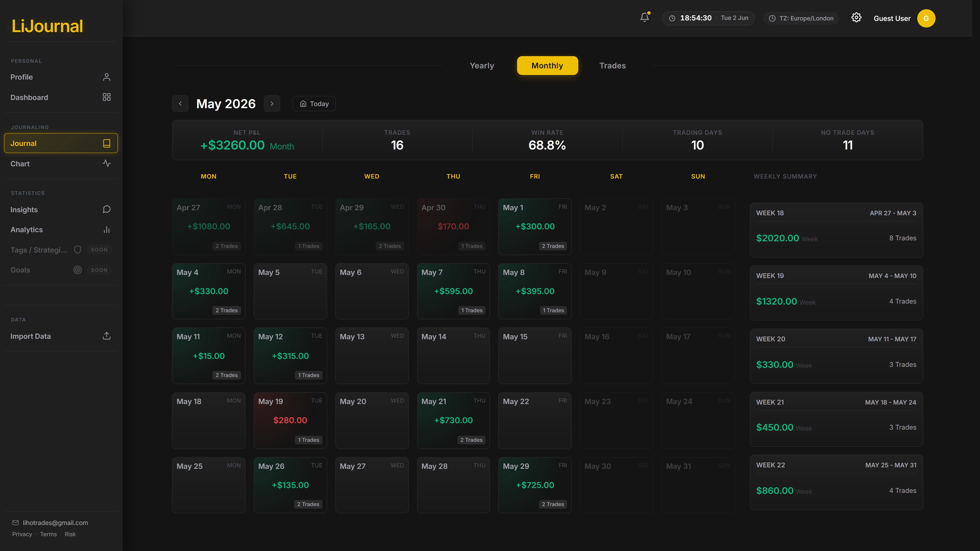
Task: Select the Monthly tab
Action: 547,66
